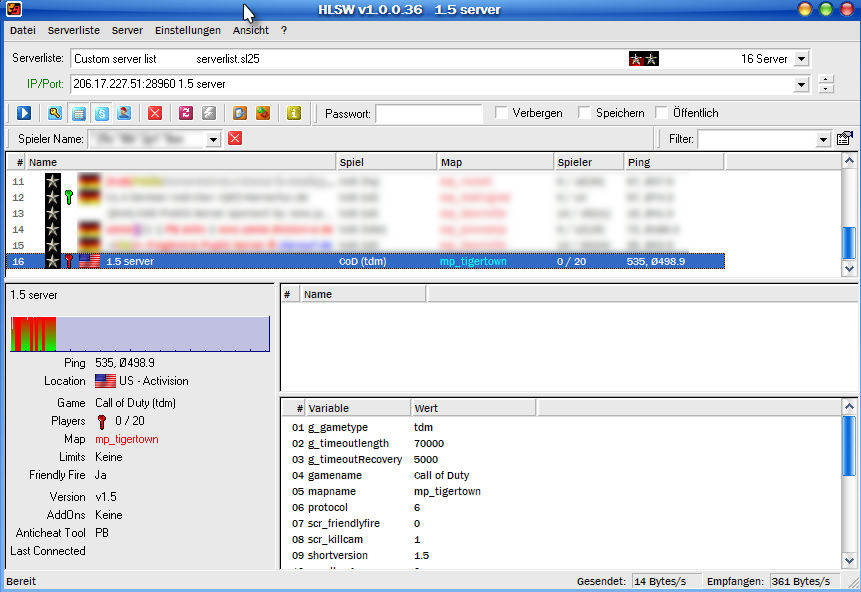
Task: Sort server list by Ping column
Action: 674,162
